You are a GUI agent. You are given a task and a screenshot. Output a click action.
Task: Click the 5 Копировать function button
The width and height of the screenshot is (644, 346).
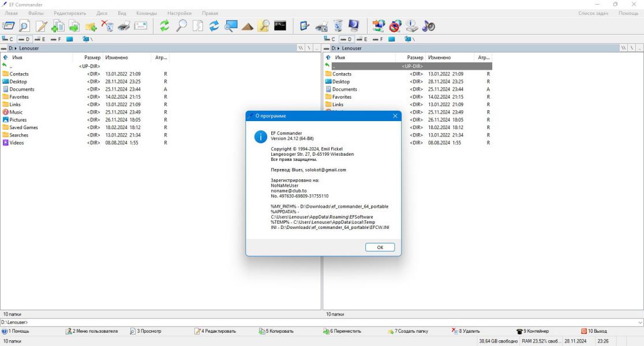(x=276, y=331)
